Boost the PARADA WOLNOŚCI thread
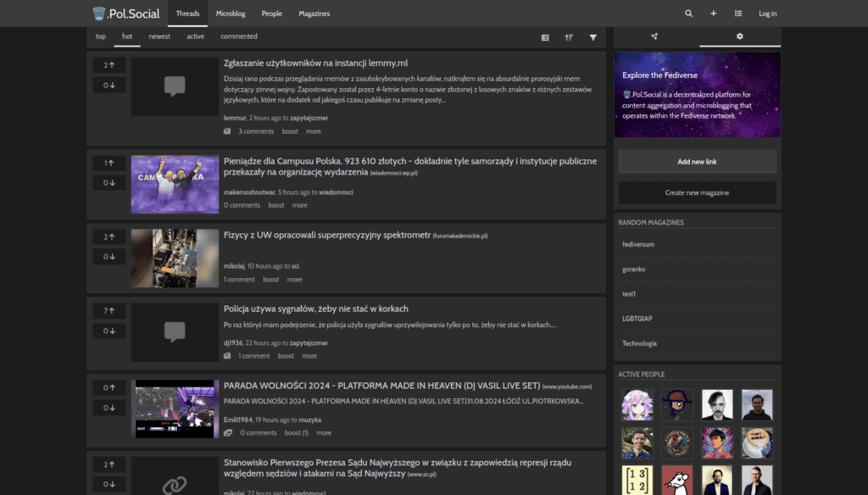The height and width of the screenshot is (495, 868). pos(296,433)
